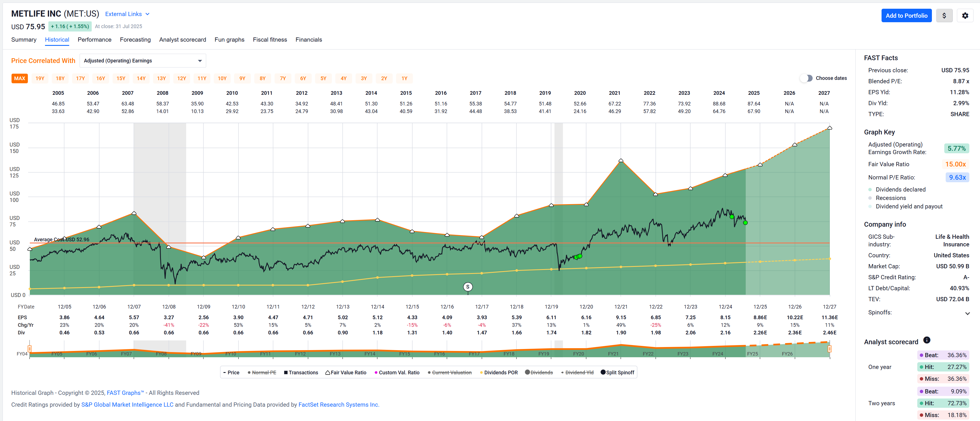Click the One year Beat 36.36% badge

click(943, 355)
